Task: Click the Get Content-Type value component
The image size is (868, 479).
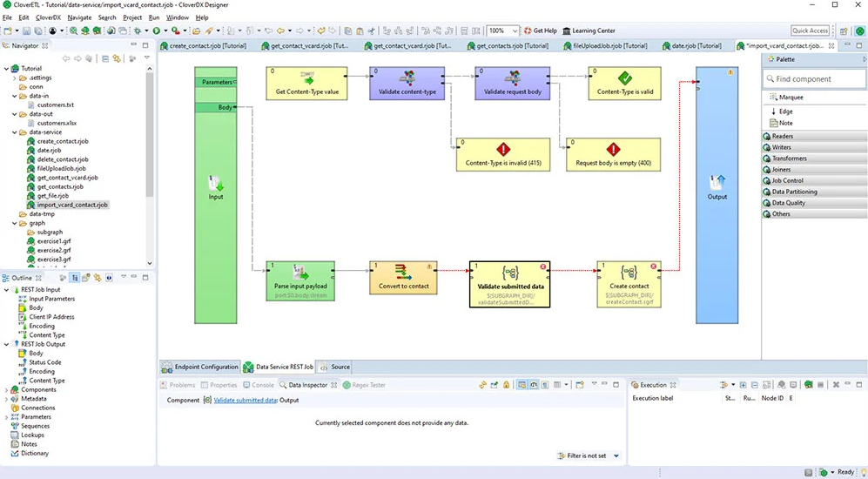Action: click(306, 84)
